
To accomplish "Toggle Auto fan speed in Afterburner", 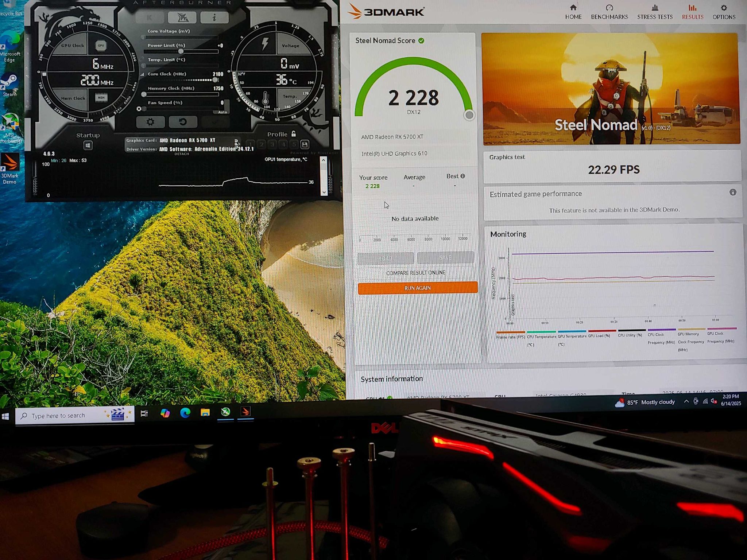I will click(222, 112).
